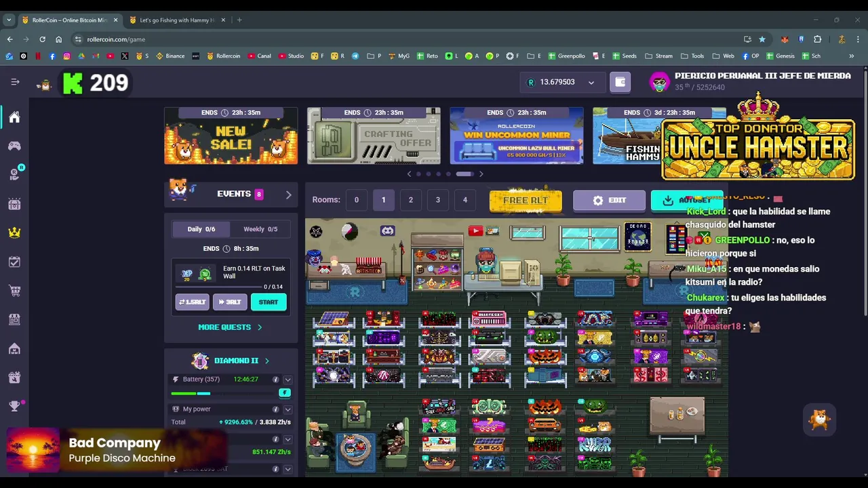The width and height of the screenshot is (868, 488).
Task: Open the browser tab list dropdown
Action: click(9, 20)
